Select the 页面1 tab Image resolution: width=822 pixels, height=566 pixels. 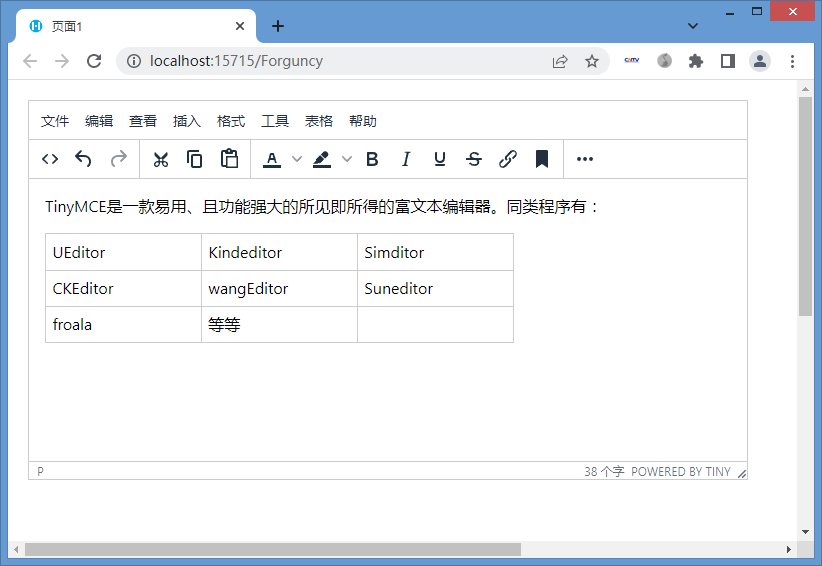coord(136,26)
